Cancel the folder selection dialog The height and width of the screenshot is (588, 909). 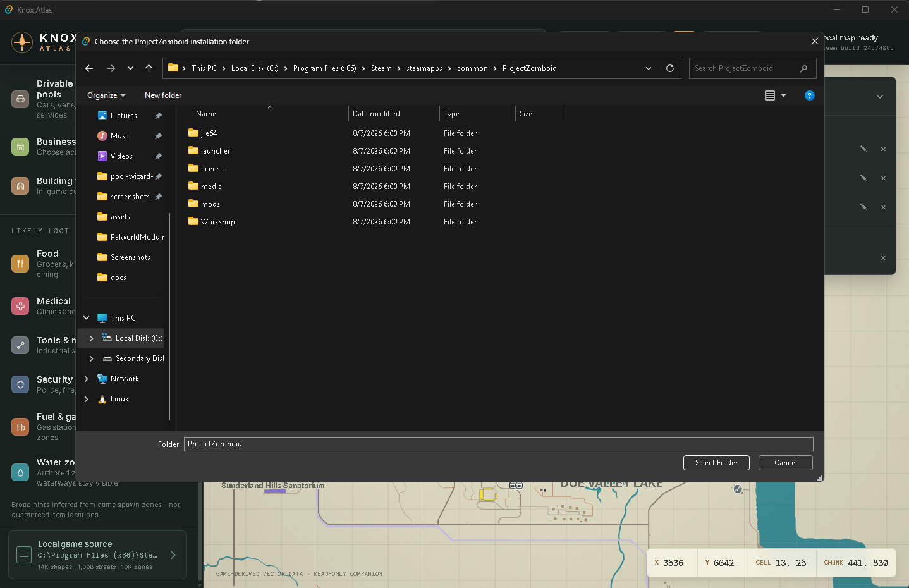click(786, 463)
